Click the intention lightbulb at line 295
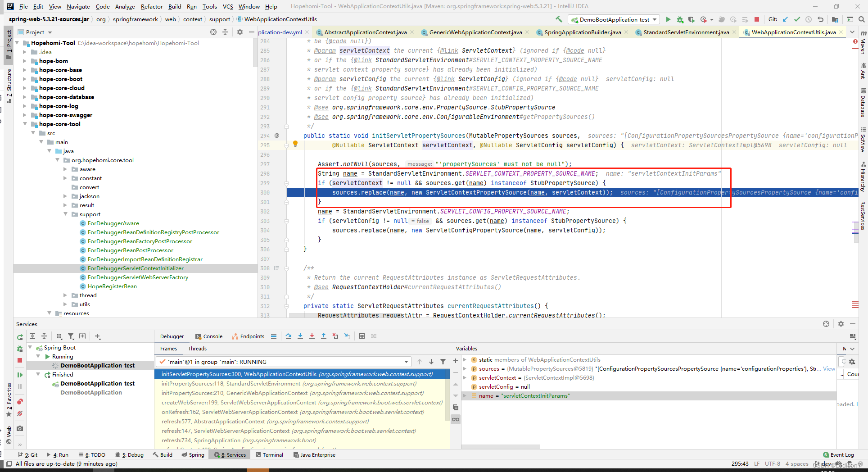 pos(295,144)
